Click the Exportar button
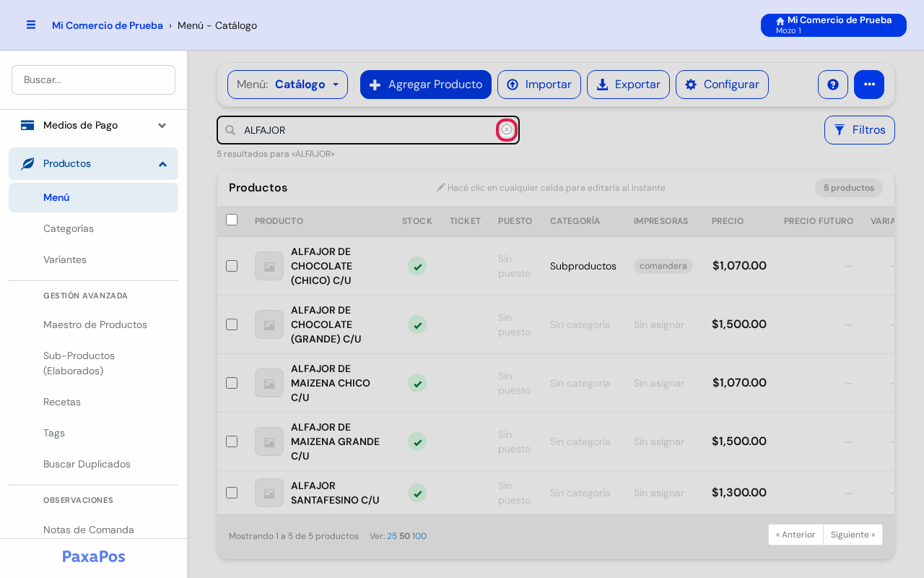The image size is (924, 578). coord(628,85)
